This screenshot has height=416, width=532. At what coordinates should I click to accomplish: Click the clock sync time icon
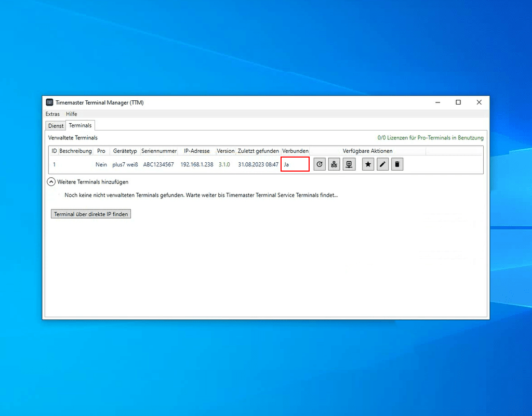coord(320,164)
